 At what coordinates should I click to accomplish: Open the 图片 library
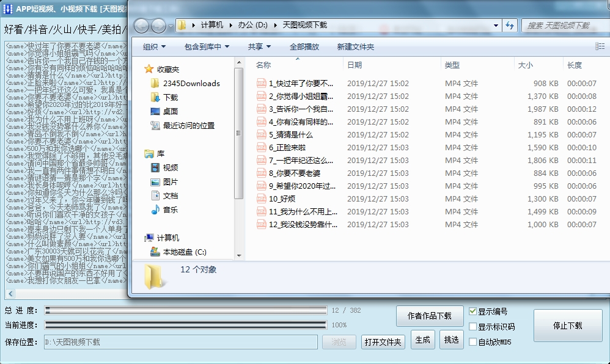(164, 181)
